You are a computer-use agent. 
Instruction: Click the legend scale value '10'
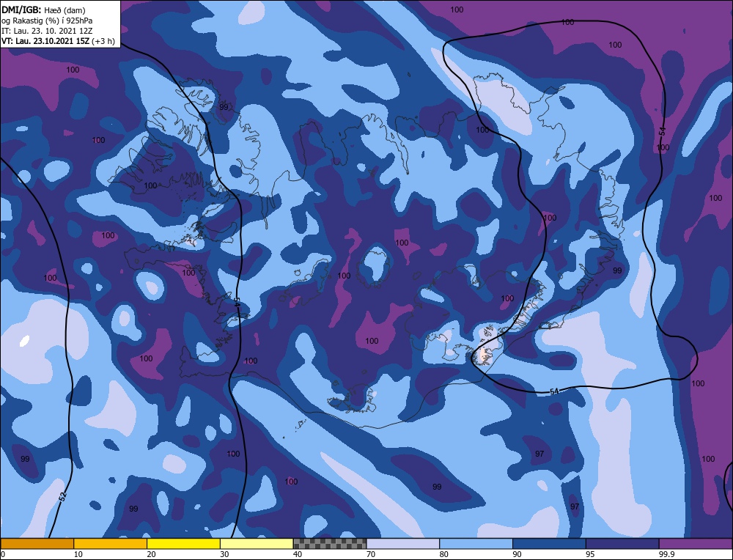[78, 554]
